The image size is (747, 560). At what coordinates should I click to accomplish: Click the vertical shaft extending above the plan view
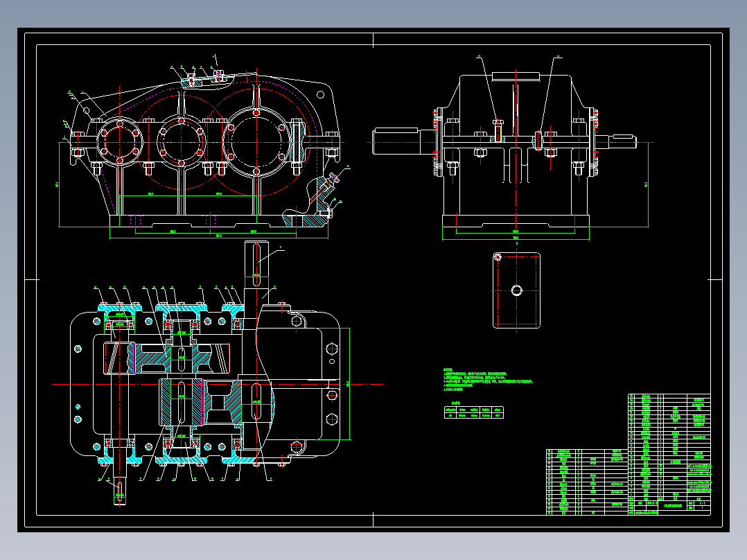(256, 272)
